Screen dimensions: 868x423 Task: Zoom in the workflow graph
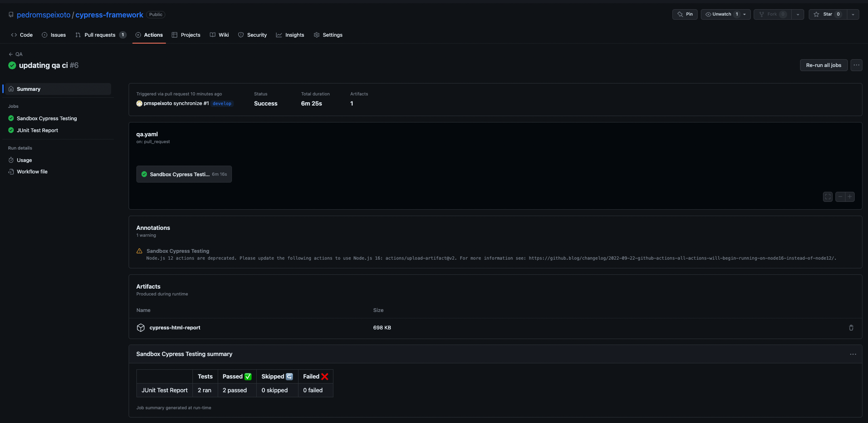pyautogui.click(x=850, y=197)
